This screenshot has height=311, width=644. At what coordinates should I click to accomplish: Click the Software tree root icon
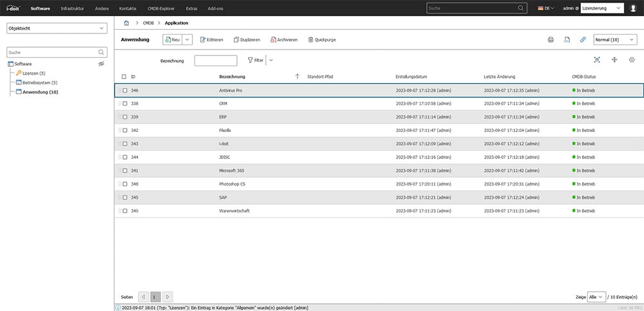(x=11, y=64)
